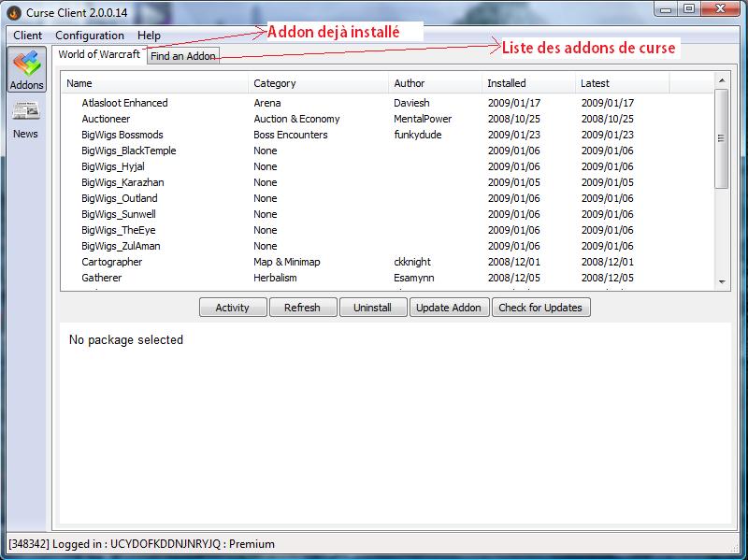The width and height of the screenshot is (748, 560).
Task: Click No package selected text
Action: 126,339
